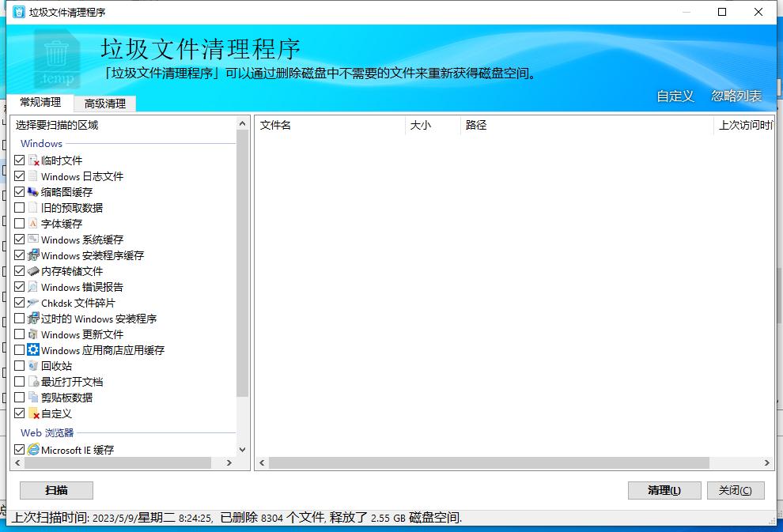Click the 清理(L) button

664,490
